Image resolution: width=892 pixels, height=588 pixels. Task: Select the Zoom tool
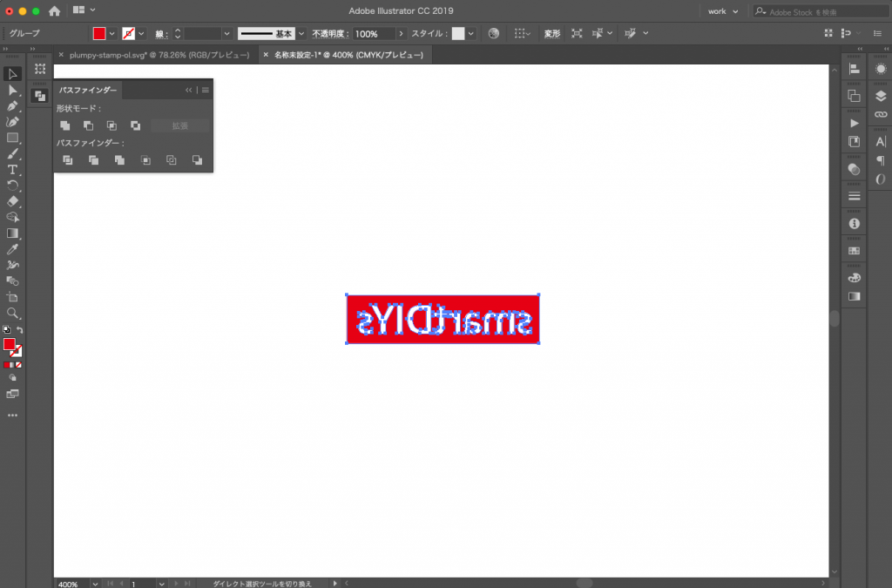(x=12, y=313)
